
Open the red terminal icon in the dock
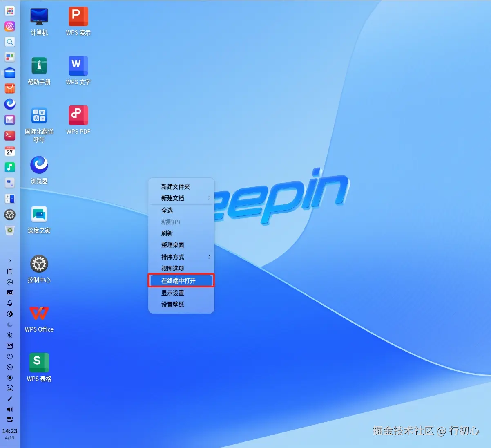[10, 135]
